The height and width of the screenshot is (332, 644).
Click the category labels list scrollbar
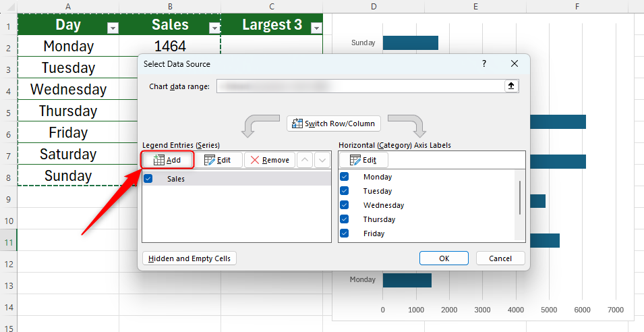pos(520,197)
